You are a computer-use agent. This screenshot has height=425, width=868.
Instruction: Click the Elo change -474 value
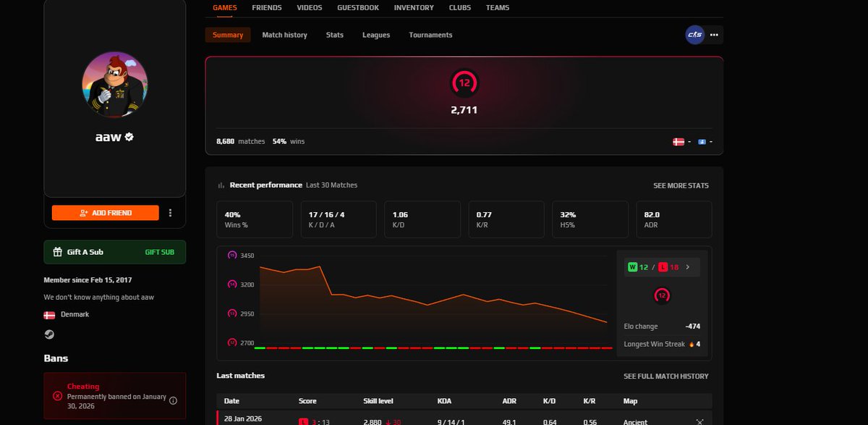(692, 327)
